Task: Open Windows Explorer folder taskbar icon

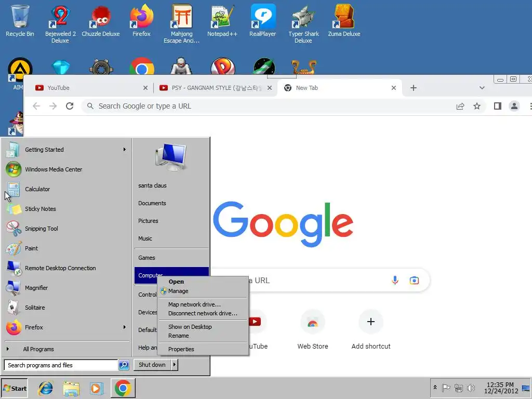Action: (71, 388)
